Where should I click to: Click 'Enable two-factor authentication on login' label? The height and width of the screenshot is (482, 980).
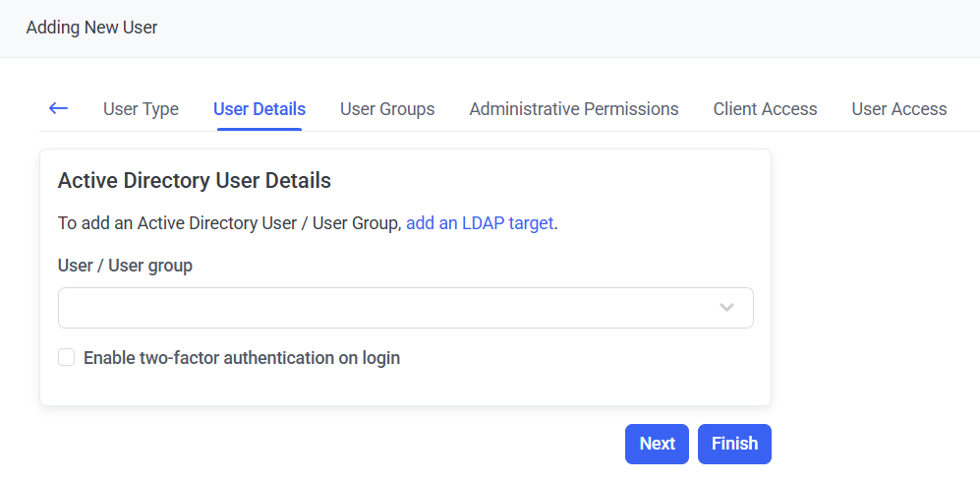[x=242, y=358]
